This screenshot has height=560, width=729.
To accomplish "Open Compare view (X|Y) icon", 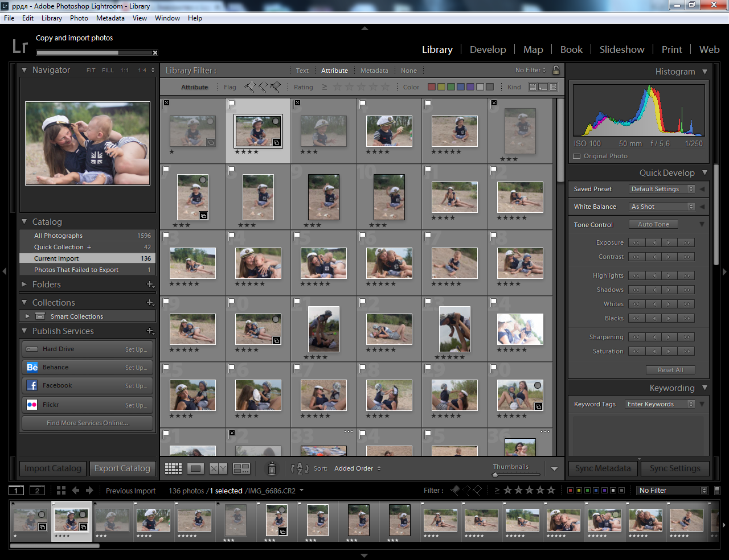I will tap(218, 469).
